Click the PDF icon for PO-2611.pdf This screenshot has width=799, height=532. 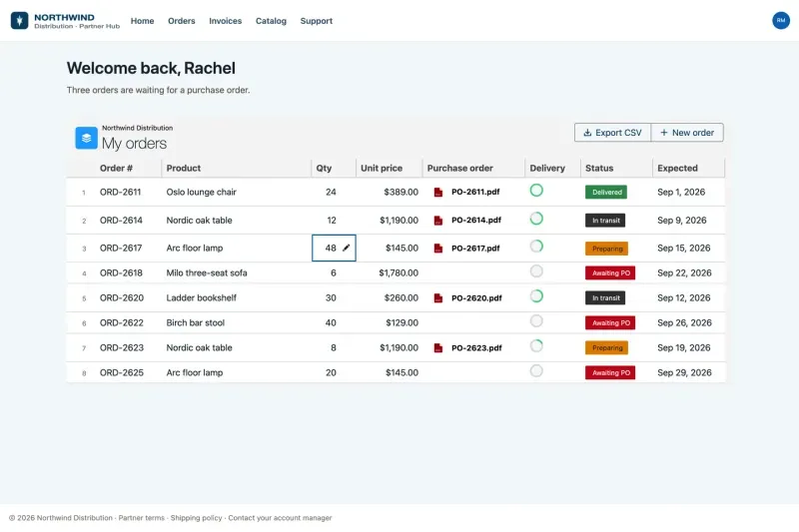pyautogui.click(x=437, y=192)
